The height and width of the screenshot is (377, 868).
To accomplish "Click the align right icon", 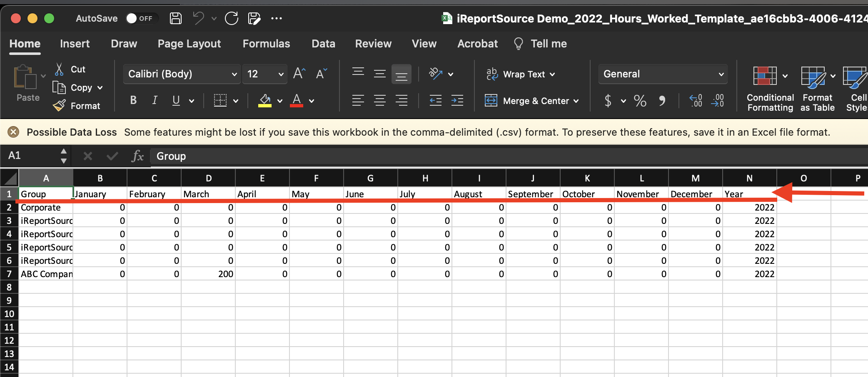I will click(x=402, y=100).
